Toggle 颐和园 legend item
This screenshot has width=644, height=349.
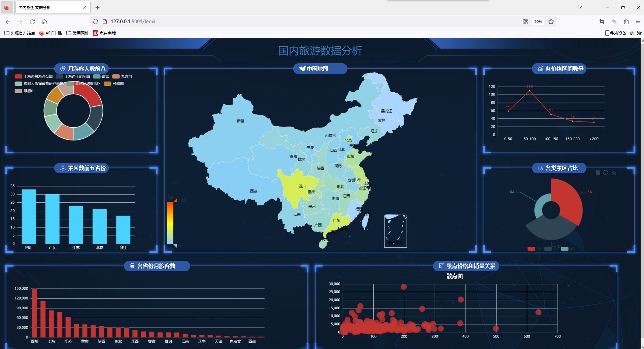point(114,83)
